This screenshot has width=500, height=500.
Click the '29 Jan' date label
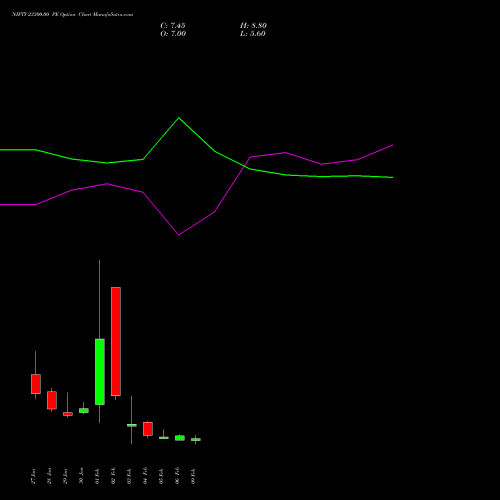[65, 476]
